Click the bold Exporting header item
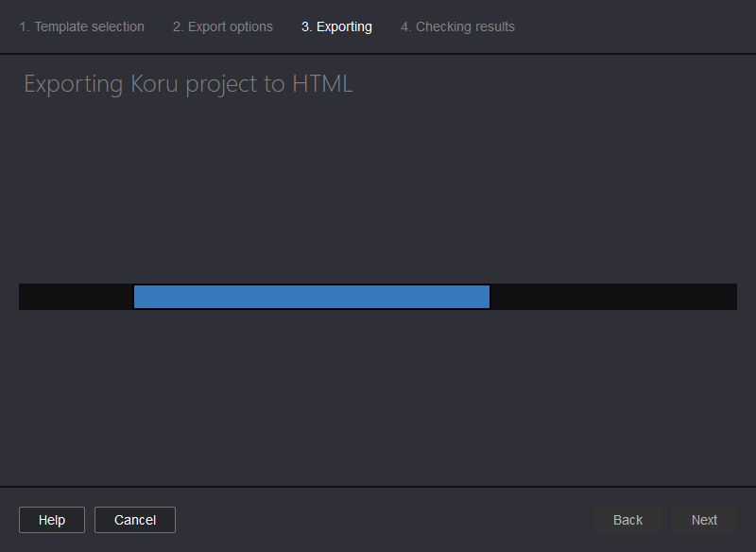Screen dimensions: 756x552 pyautogui.click(x=336, y=26)
